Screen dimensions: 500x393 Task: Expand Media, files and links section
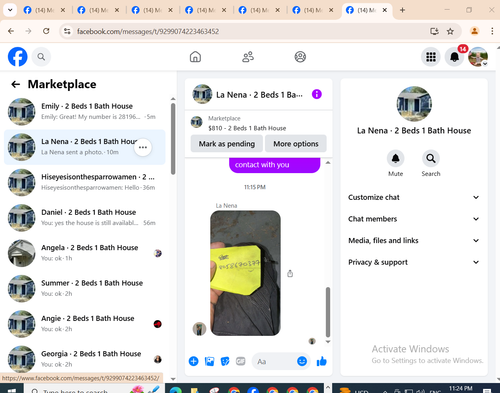(x=413, y=241)
